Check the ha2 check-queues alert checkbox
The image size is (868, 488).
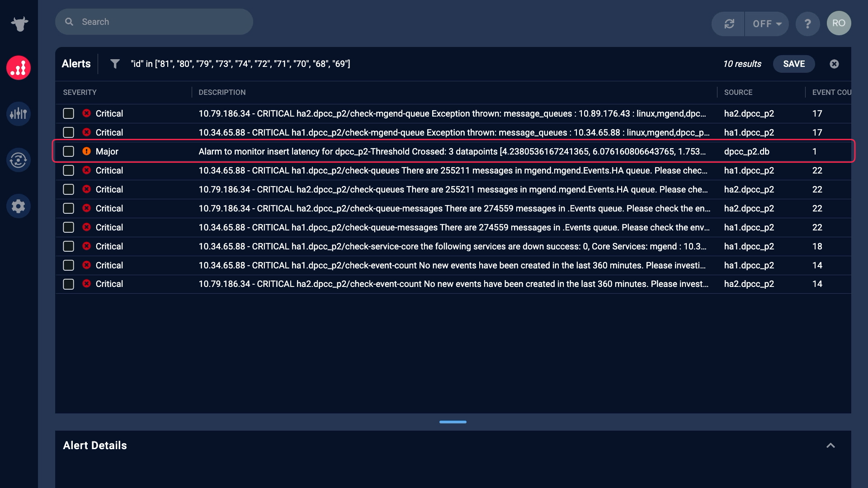(68, 189)
